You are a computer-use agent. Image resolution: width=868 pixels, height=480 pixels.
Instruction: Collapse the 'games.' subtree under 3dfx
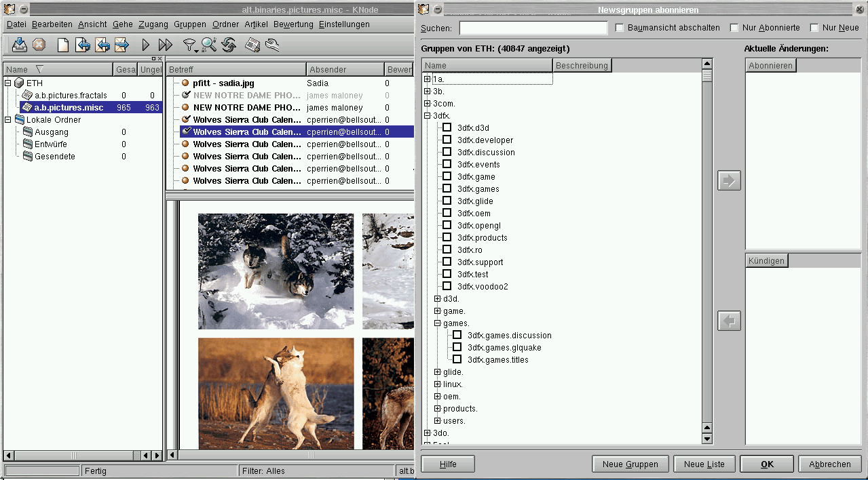click(438, 323)
